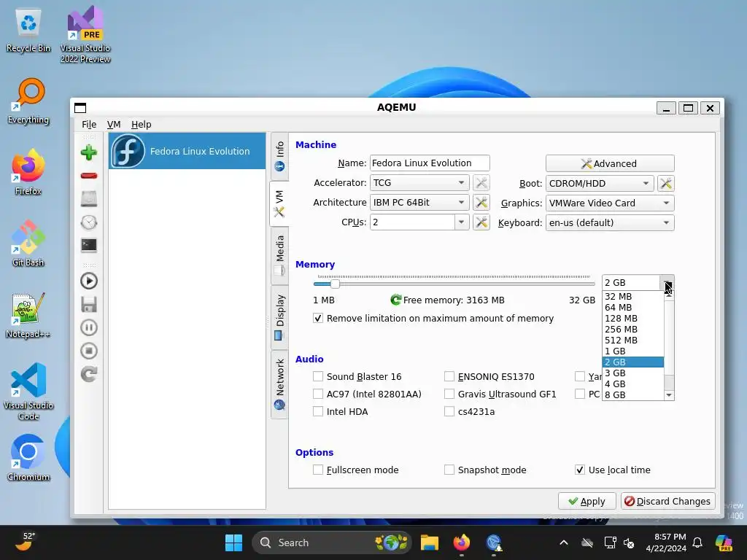The height and width of the screenshot is (560, 747).
Task: Select 8 GB in memory list
Action: click(632, 395)
